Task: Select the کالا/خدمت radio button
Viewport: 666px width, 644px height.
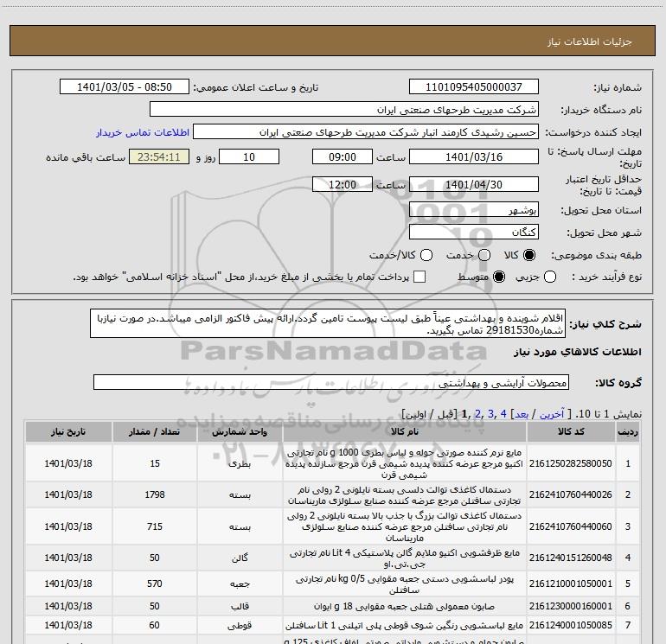Action: [x=426, y=255]
